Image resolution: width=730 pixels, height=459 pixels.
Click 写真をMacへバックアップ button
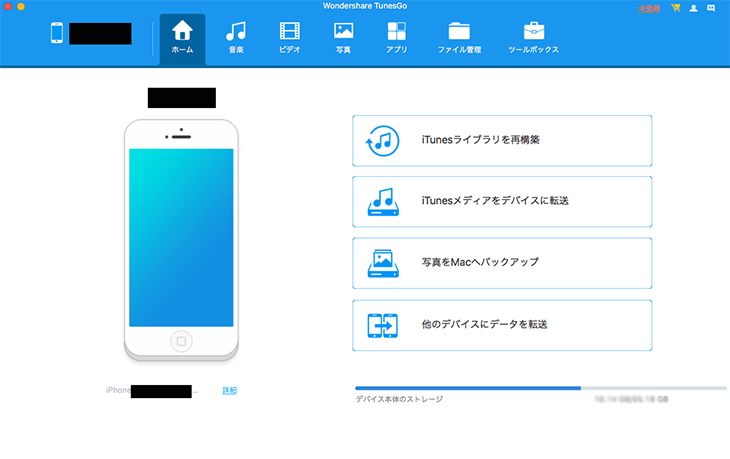[502, 263]
